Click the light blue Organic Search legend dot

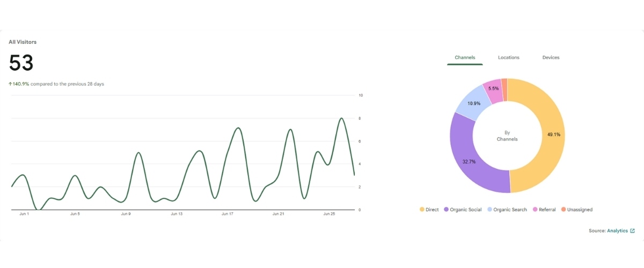(489, 210)
